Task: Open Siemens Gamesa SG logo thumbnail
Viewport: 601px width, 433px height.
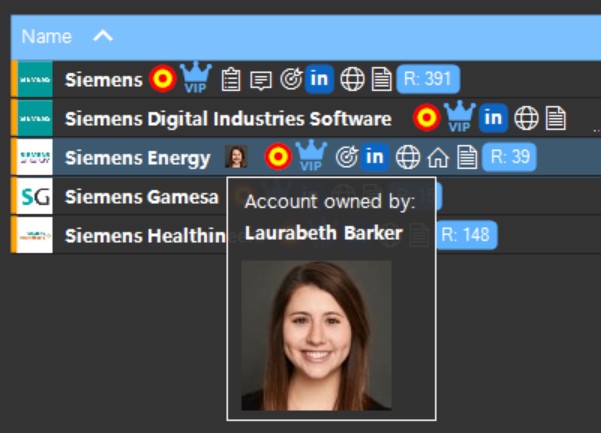Action: coord(35,196)
